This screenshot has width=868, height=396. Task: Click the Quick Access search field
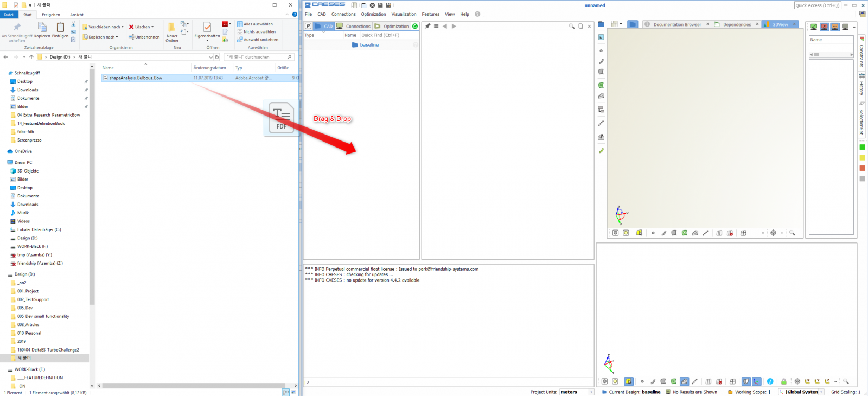[818, 5]
